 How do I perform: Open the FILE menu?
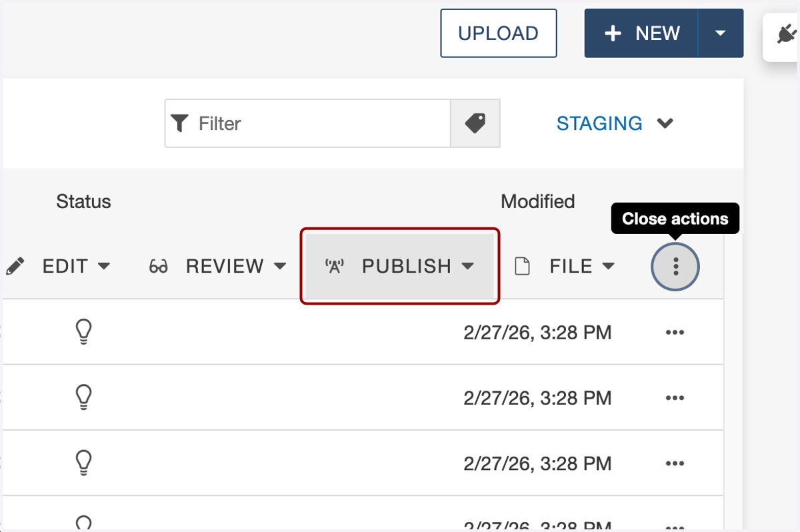565,266
